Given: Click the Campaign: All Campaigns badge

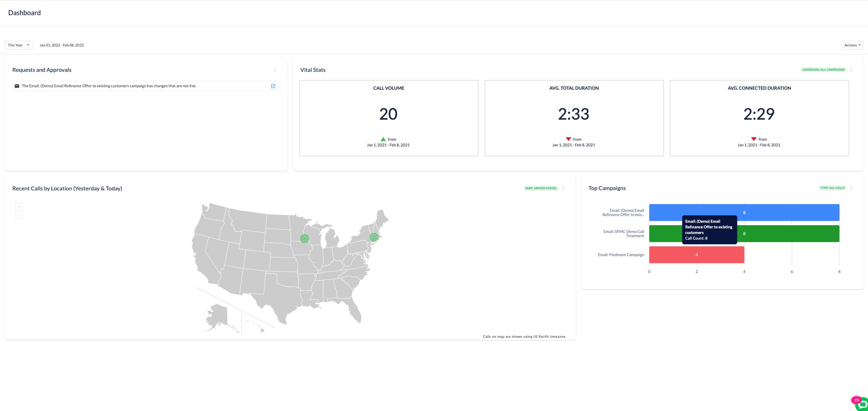Looking at the screenshot, I should [823, 70].
